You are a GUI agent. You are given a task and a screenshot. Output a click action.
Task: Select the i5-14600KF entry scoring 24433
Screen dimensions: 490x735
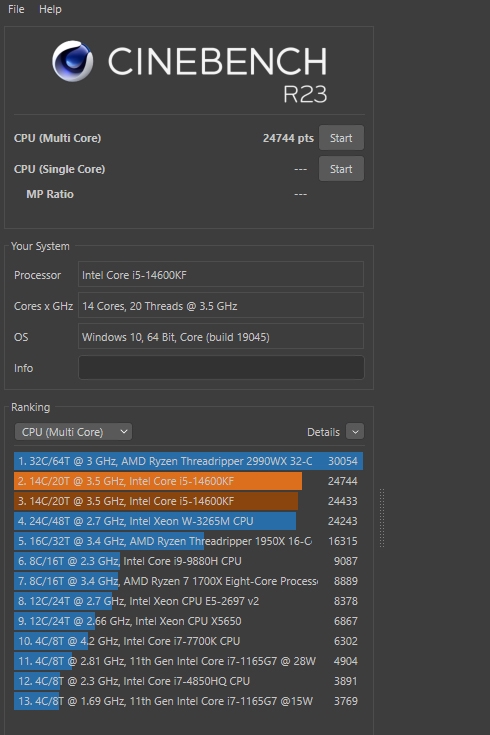pos(188,501)
